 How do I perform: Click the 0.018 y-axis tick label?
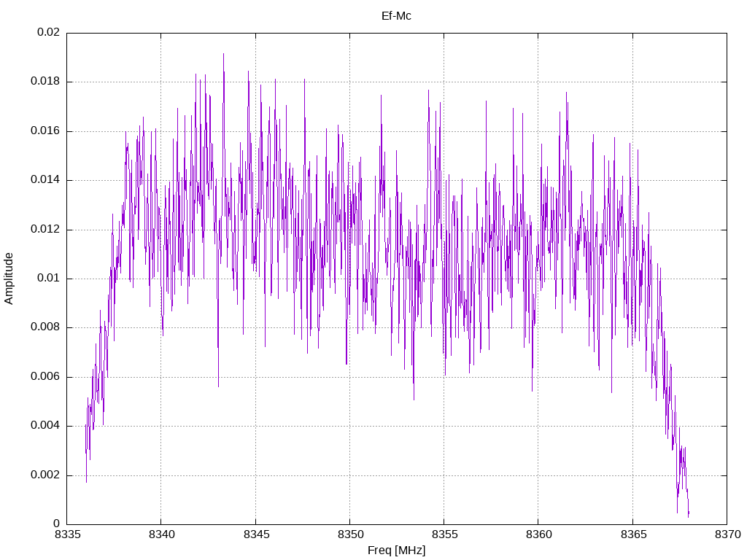point(45,82)
